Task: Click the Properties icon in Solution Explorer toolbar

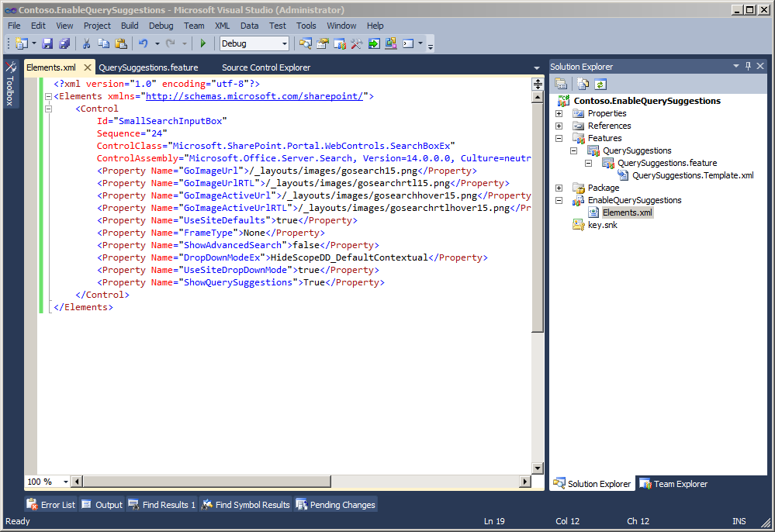Action: [x=560, y=84]
